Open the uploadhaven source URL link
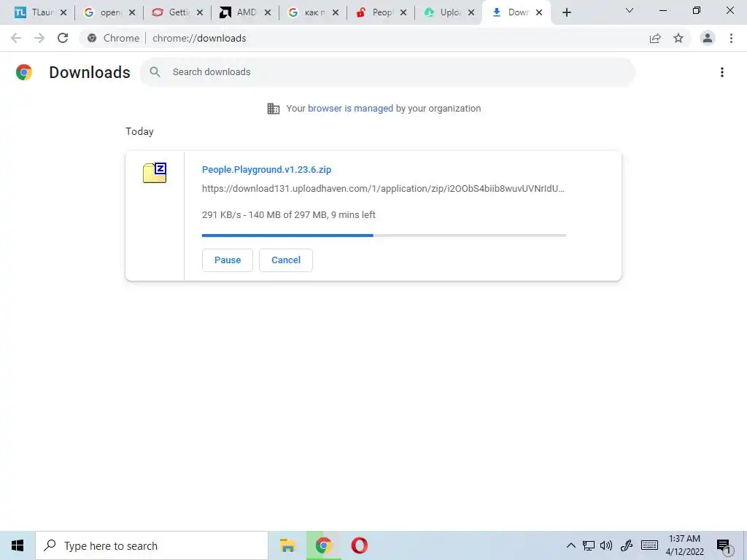The image size is (747, 560). (x=383, y=189)
